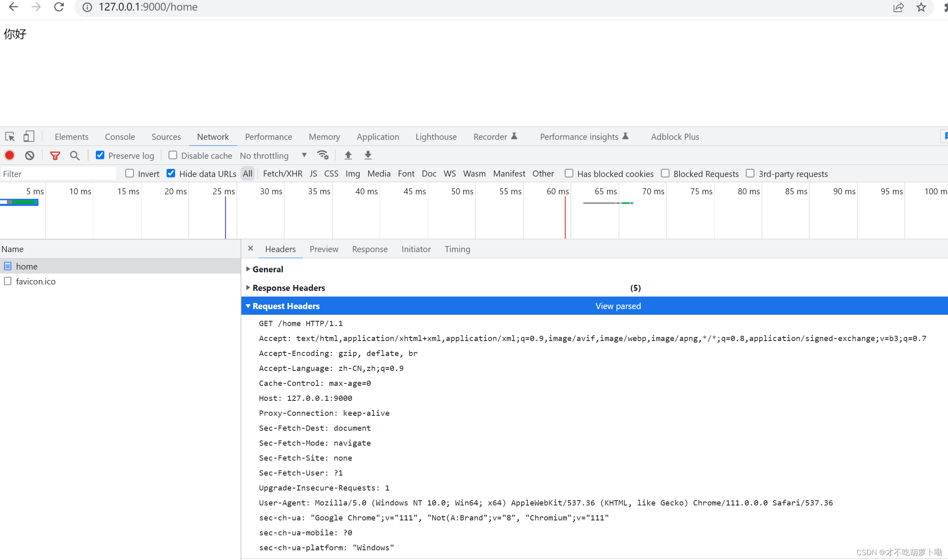Click the clear network log icon
The image size is (948, 560).
tap(30, 156)
